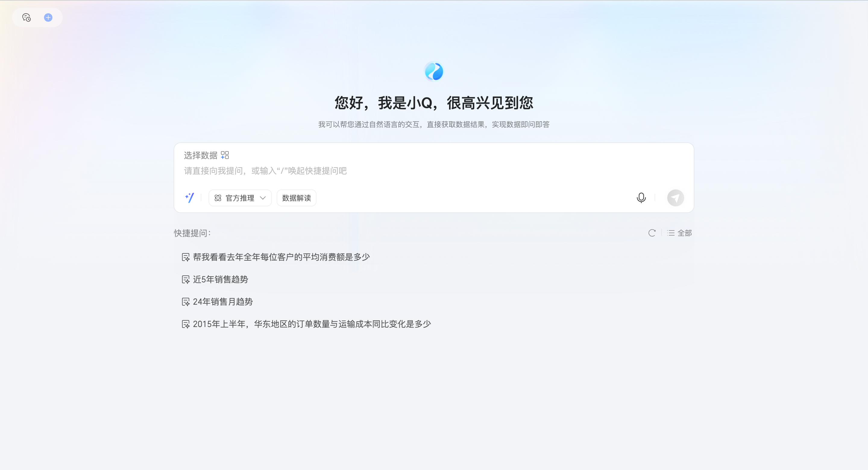Click the 快捷提问 label
The image size is (868, 470).
tap(192, 233)
